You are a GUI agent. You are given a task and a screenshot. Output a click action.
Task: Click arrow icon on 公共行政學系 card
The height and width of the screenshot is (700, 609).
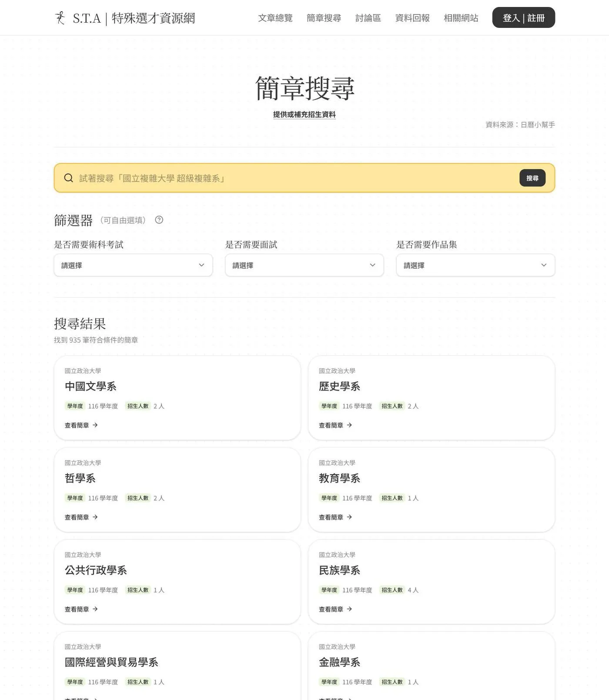click(95, 609)
